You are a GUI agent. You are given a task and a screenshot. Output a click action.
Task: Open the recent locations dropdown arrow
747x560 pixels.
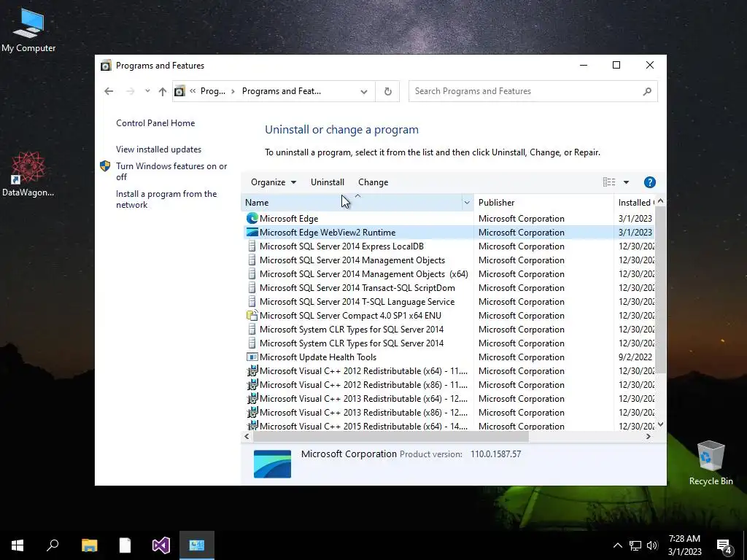click(147, 91)
